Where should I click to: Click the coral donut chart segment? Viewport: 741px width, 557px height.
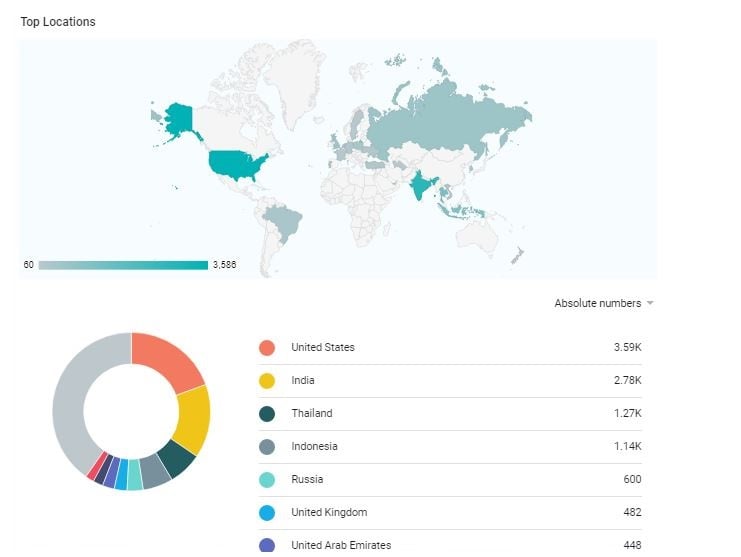click(x=172, y=358)
